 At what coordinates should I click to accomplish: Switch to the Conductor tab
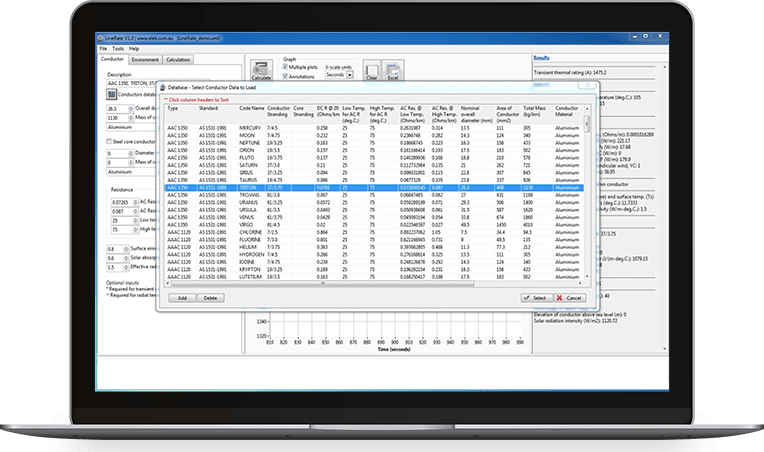pyautogui.click(x=113, y=59)
